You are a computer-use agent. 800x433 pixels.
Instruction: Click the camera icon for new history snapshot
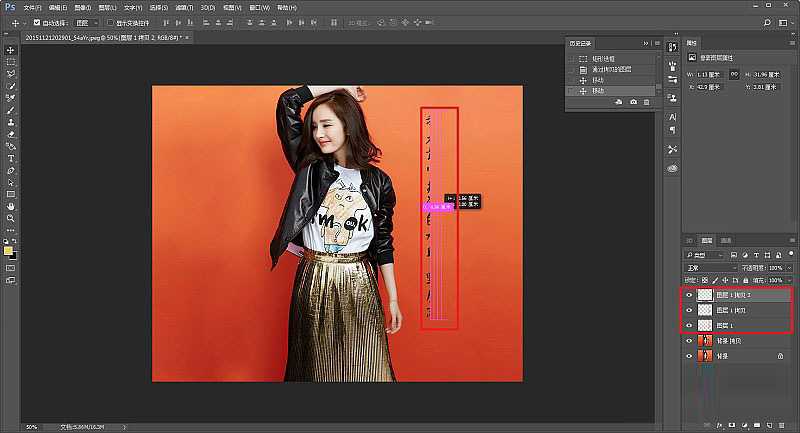pos(633,102)
